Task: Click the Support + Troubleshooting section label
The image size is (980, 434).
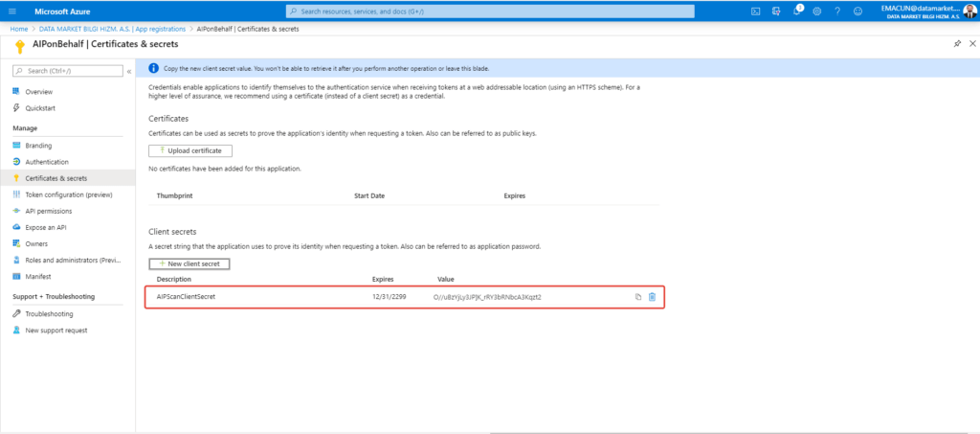Action: click(x=54, y=296)
